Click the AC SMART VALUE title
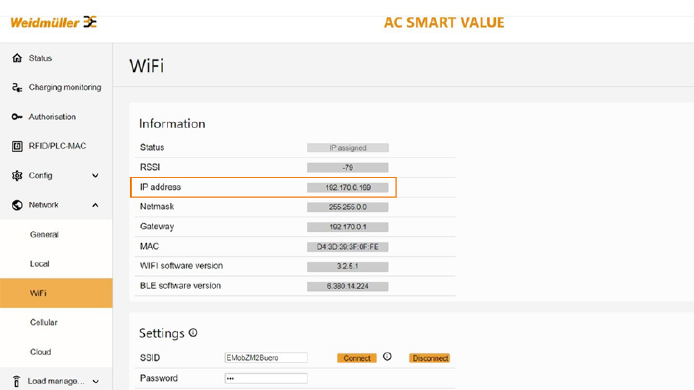The height and width of the screenshot is (390, 694). tap(444, 23)
